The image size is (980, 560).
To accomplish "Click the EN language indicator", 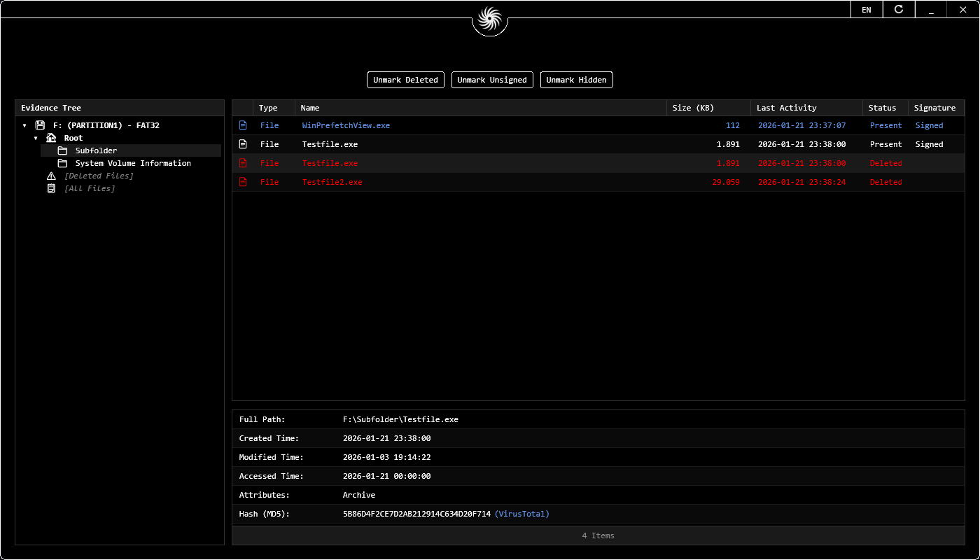I will [x=867, y=9].
